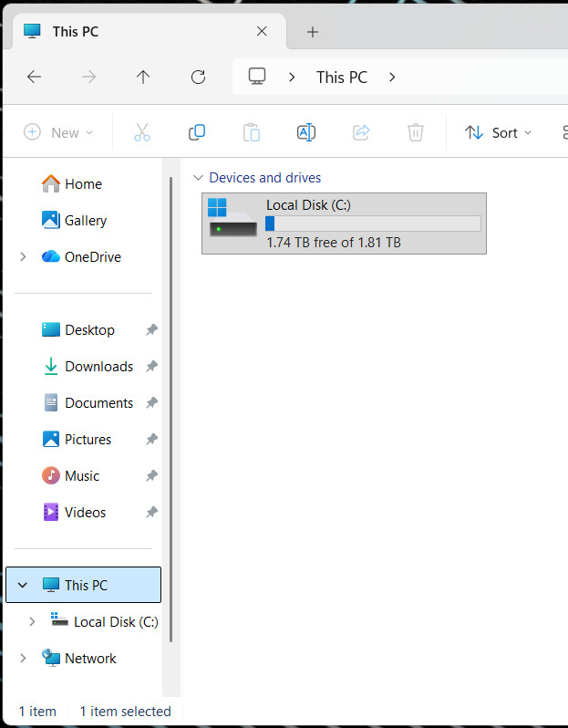Click the pin icon next to Videos
This screenshot has height=728, width=568.
[x=151, y=513]
